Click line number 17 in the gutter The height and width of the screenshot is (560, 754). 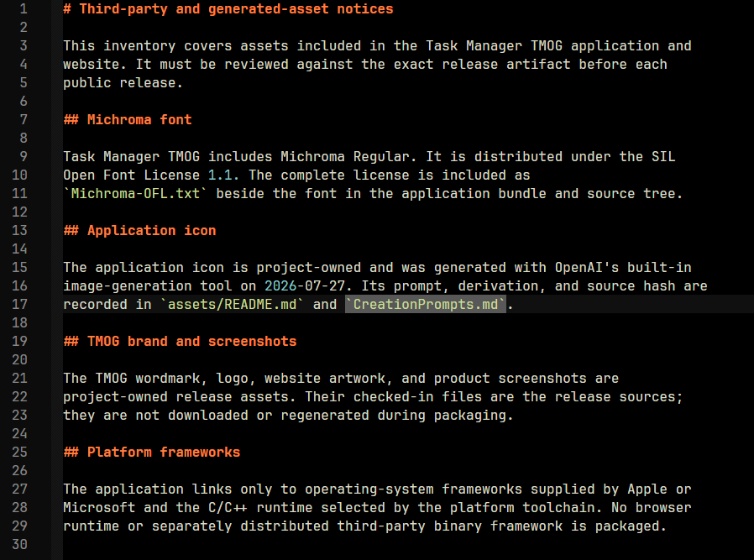click(19, 304)
